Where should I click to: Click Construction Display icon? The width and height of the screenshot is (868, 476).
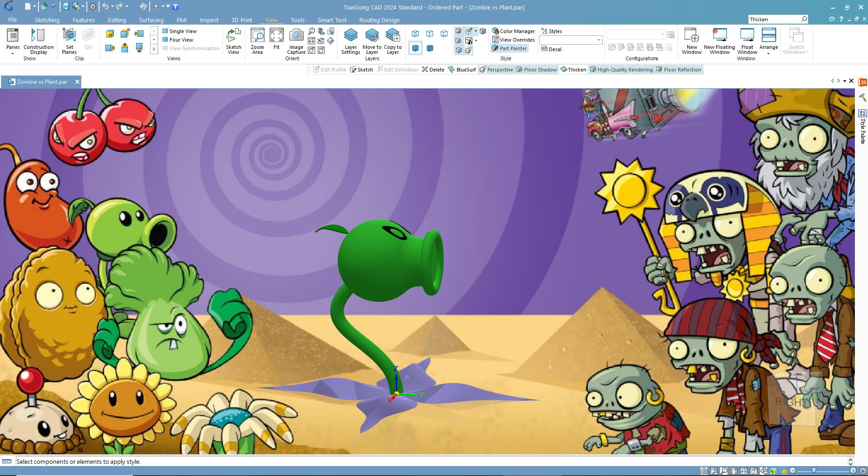(38, 35)
